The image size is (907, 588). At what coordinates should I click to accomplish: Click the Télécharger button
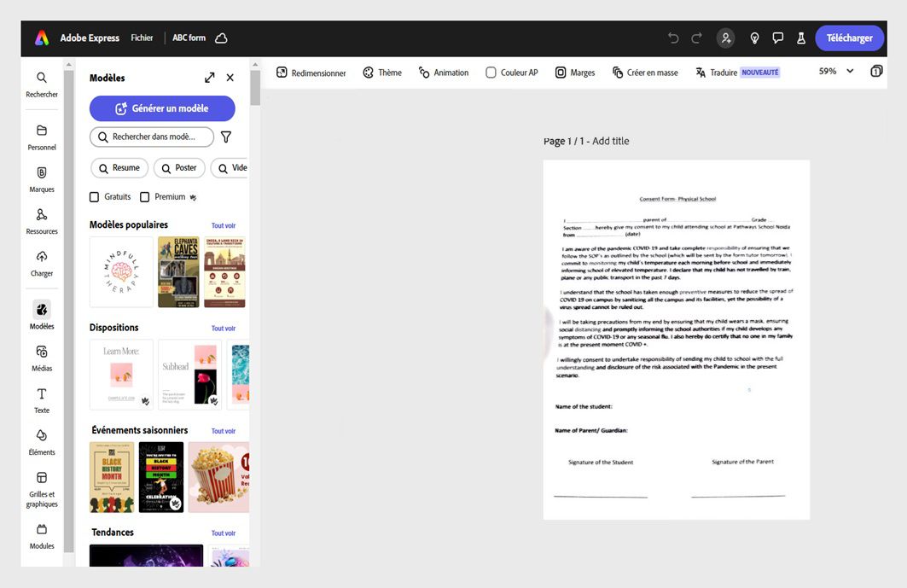tap(849, 38)
